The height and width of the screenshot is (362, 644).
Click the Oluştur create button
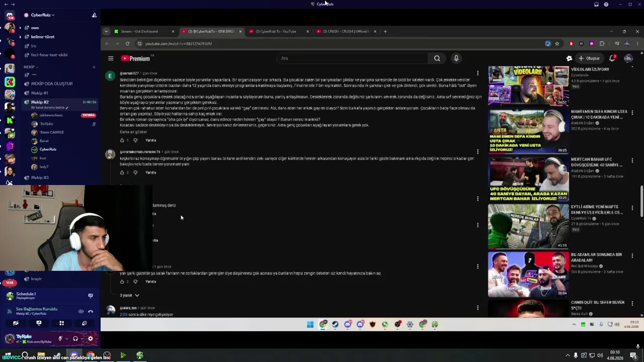point(589,58)
